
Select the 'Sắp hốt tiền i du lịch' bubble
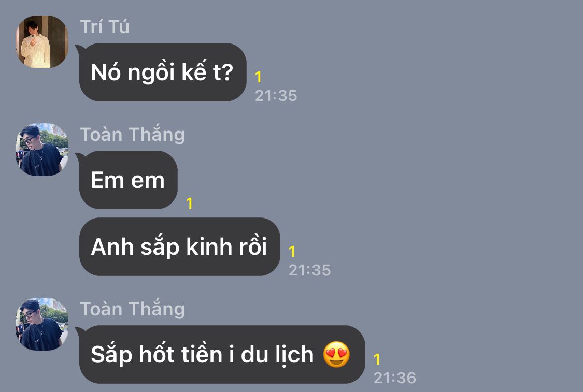tap(222, 355)
